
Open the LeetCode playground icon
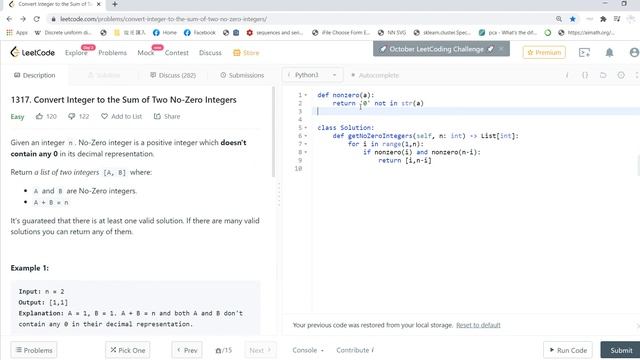click(584, 53)
